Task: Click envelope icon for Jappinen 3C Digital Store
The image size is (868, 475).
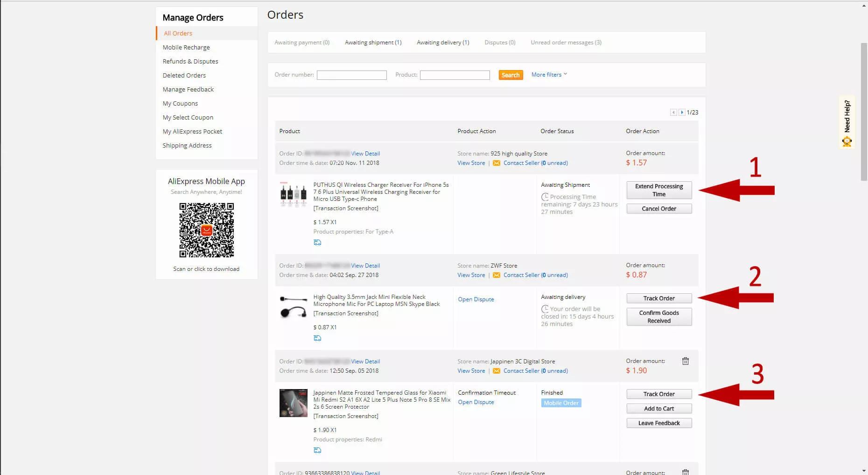Action: tap(497, 371)
